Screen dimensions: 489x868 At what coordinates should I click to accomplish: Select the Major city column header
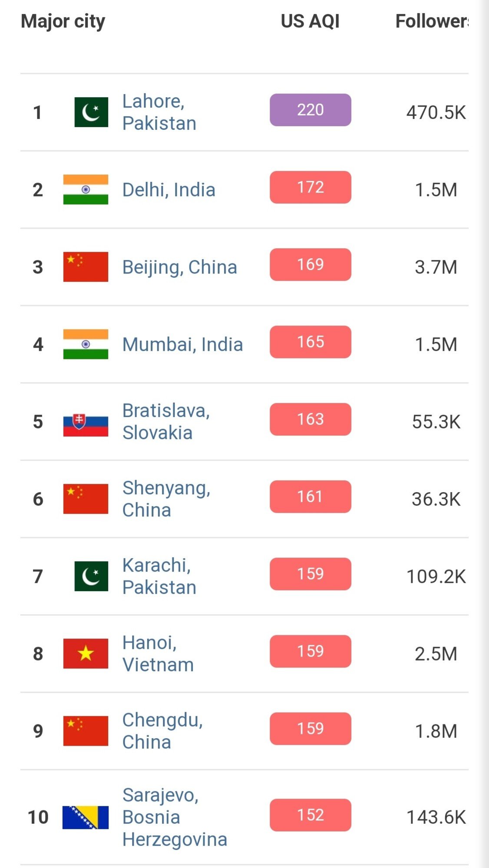[x=63, y=21]
